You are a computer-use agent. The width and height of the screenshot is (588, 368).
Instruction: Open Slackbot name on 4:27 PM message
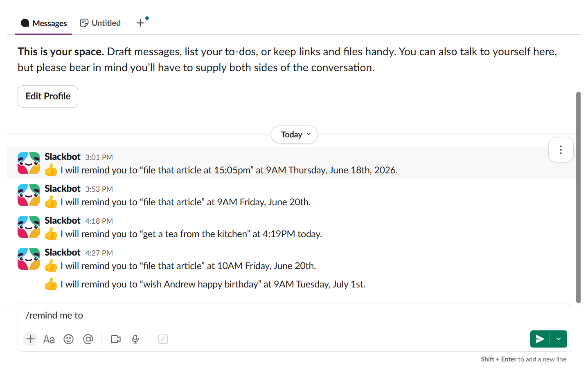click(63, 253)
